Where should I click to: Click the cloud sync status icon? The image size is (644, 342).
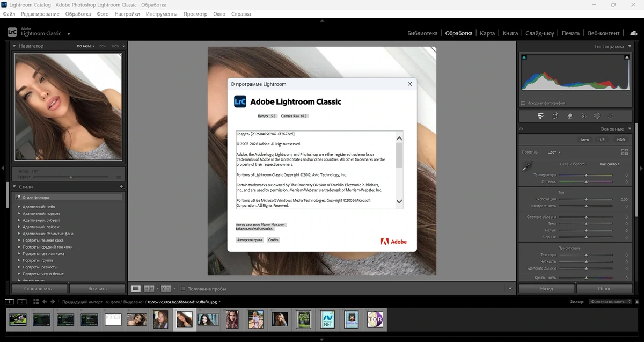click(x=634, y=33)
